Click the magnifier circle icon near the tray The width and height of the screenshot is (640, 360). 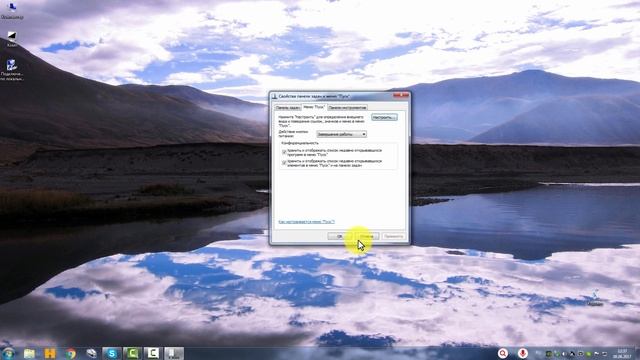(503, 353)
